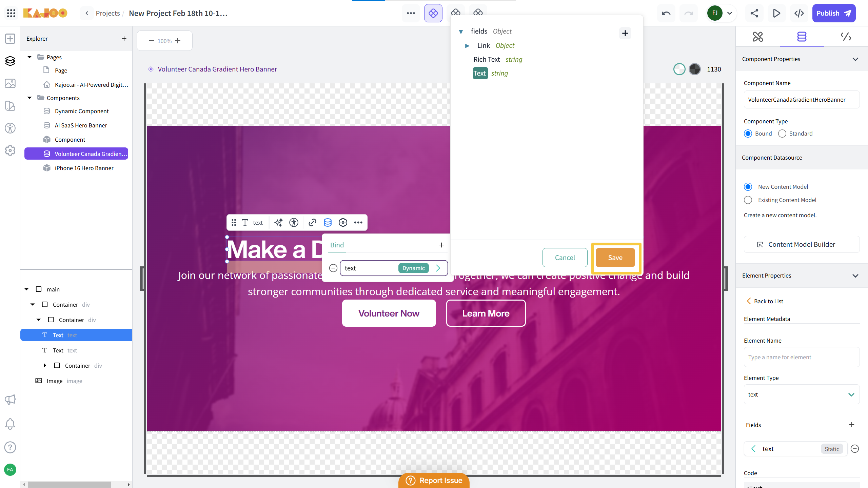Switch to the data tab in right panel
The image size is (868, 488).
pos(802,37)
